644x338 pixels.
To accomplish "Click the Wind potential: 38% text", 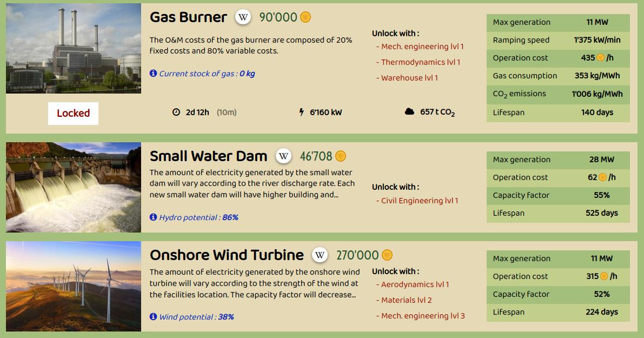I will (197, 317).
